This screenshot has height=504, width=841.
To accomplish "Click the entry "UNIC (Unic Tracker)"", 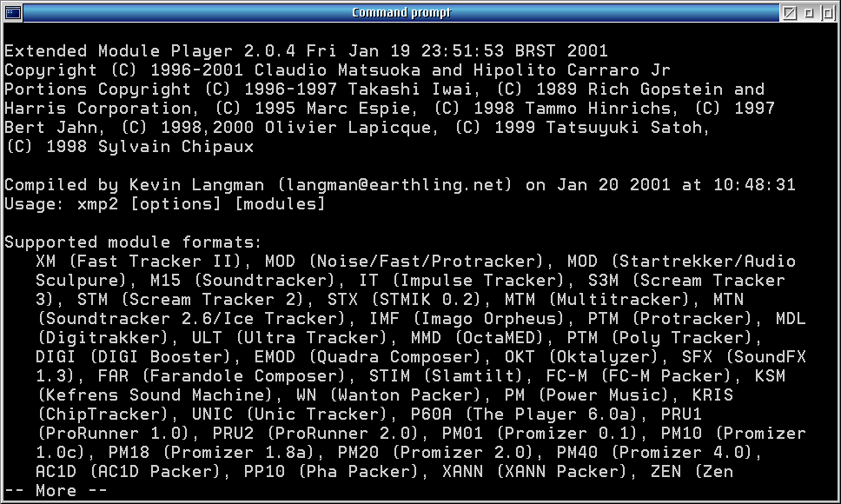I will [x=289, y=414].
